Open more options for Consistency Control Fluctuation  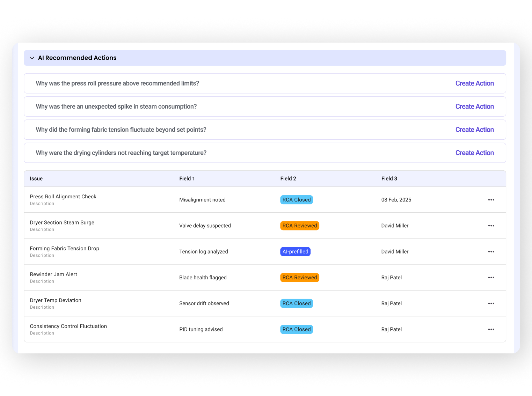(491, 329)
